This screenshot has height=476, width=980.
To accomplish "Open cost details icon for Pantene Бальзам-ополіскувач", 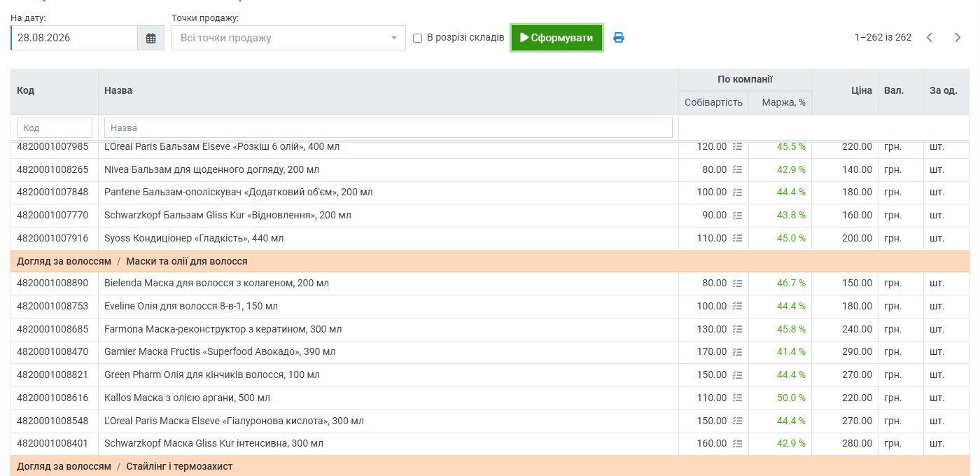I will pyautogui.click(x=737, y=192).
